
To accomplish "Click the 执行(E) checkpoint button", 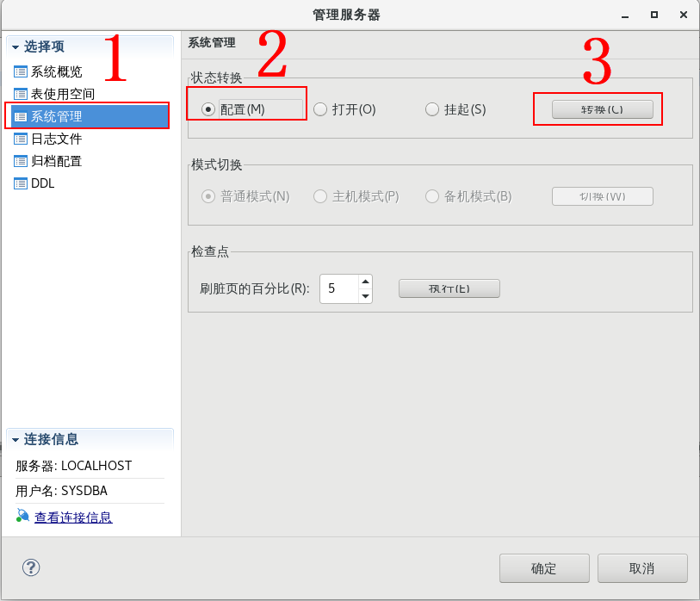I will pos(449,288).
